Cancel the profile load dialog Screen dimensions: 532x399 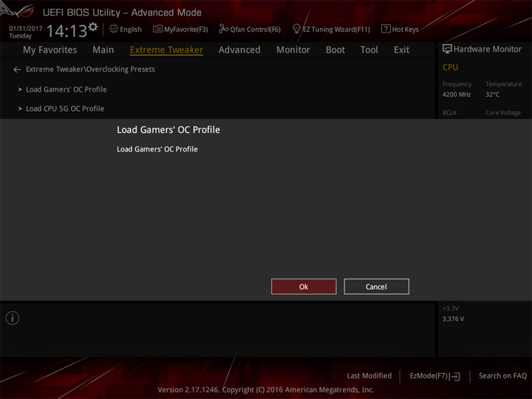coord(376,287)
